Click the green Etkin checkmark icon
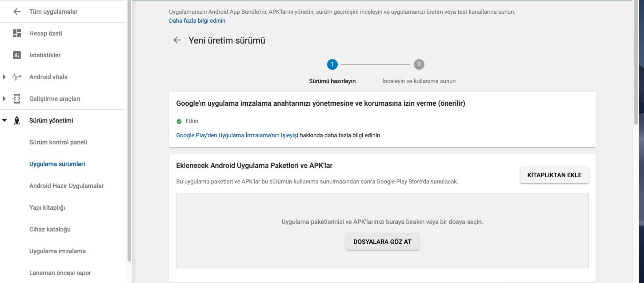The height and width of the screenshot is (283, 644). (x=179, y=121)
